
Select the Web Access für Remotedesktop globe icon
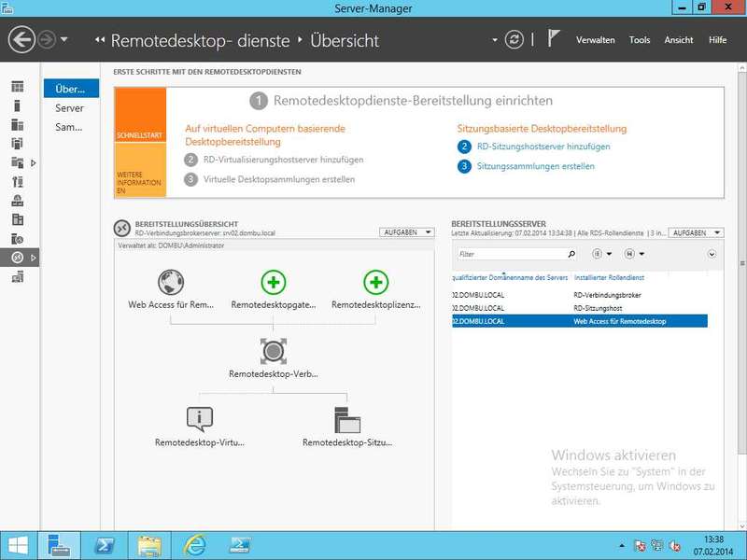[171, 282]
